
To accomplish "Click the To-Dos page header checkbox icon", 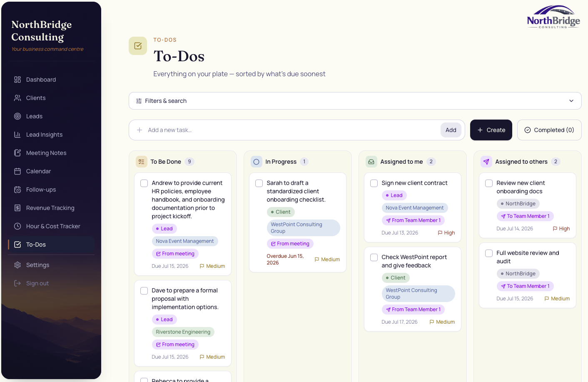I will (x=138, y=46).
